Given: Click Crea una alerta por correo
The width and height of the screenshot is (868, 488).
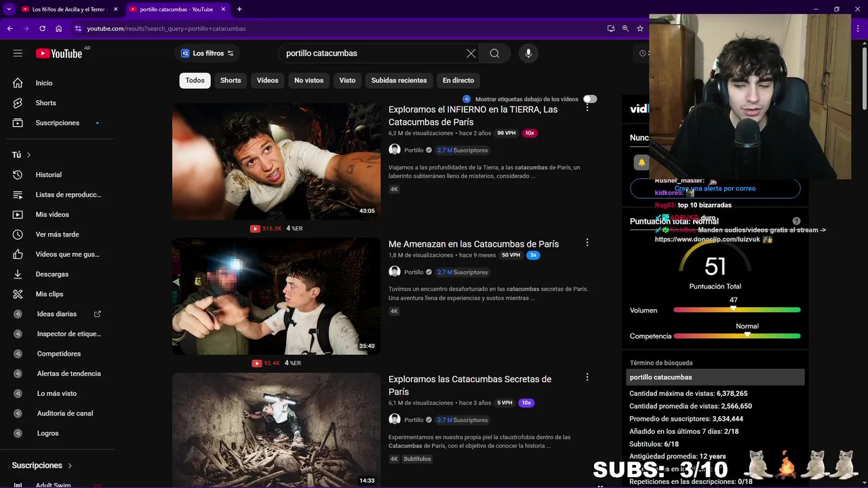Looking at the screenshot, I should [715, 188].
